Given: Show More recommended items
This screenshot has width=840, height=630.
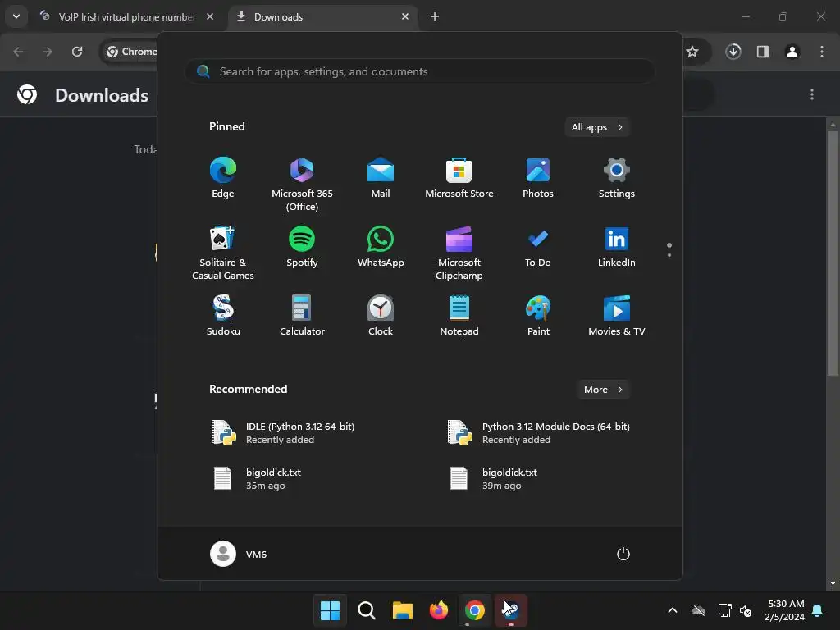Looking at the screenshot, I should [x=603, y=390].
